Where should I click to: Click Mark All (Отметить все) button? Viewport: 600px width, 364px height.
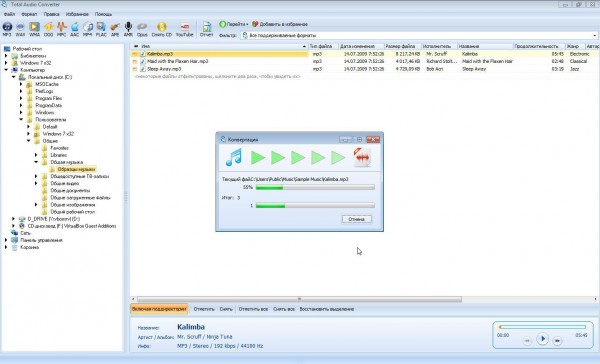pyautogui.click(x=253, y=309)
